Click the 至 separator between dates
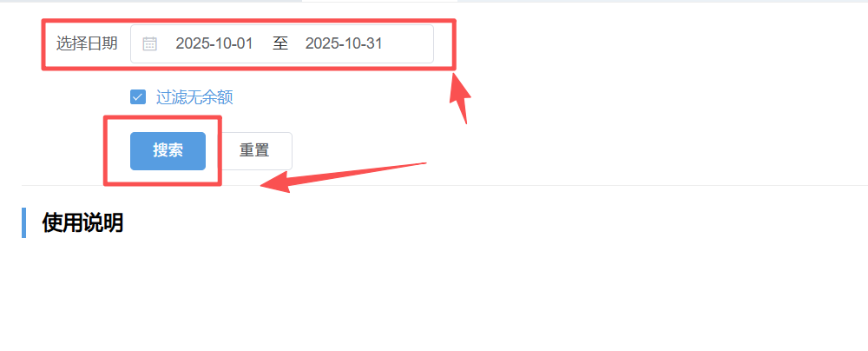The image size is (868, 351). click(x=280, y=43)
